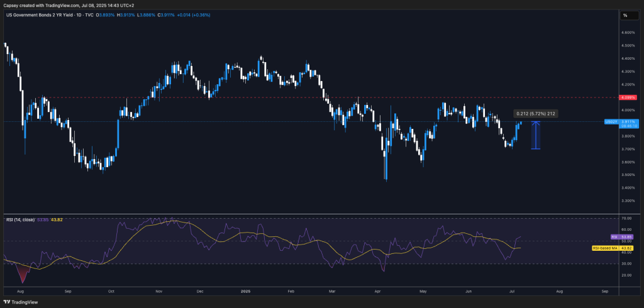Click the 3.300% mark on price scale
The image size is (644, 308).
coord(628,201)
